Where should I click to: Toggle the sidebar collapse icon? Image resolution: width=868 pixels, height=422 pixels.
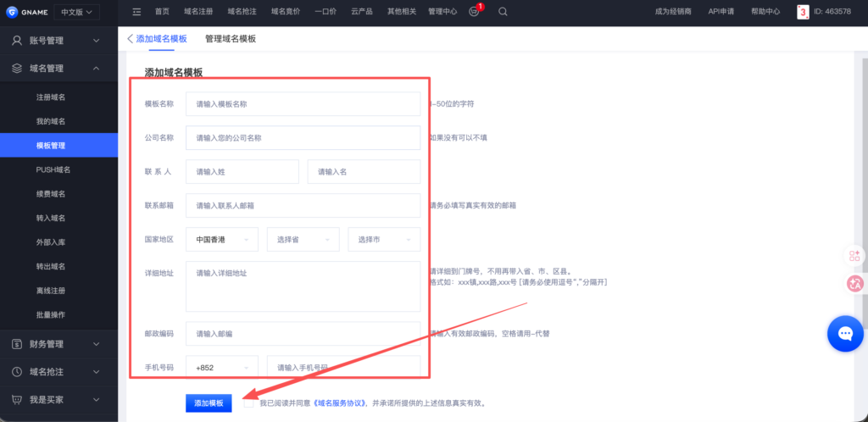tap(136, 12)
